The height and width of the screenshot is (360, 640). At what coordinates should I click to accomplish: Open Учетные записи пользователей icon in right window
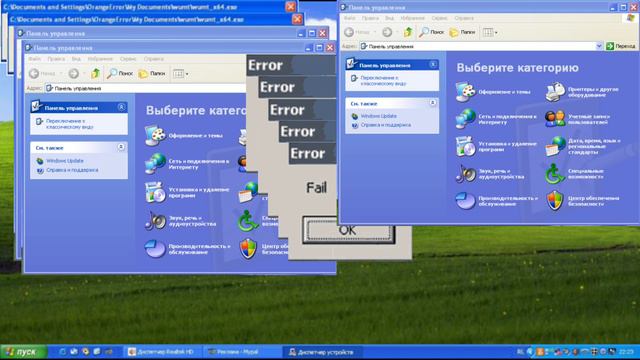pos(555,119)
